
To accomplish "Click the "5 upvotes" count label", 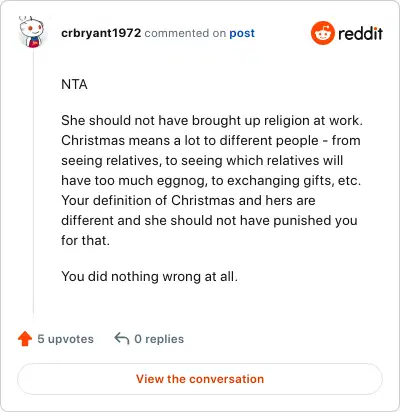I will pyautogui.click(x=65, y=339).
